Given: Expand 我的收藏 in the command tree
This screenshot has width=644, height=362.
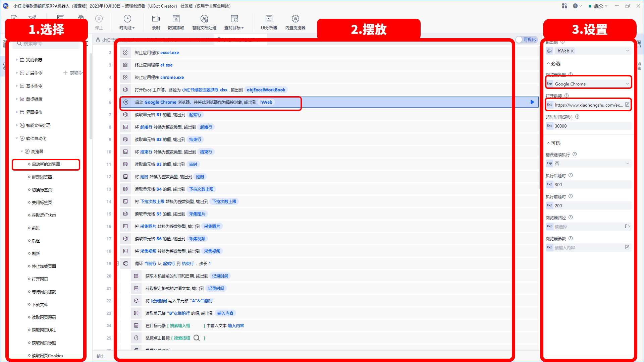Looking at the screenshot, I should (17, 60).
